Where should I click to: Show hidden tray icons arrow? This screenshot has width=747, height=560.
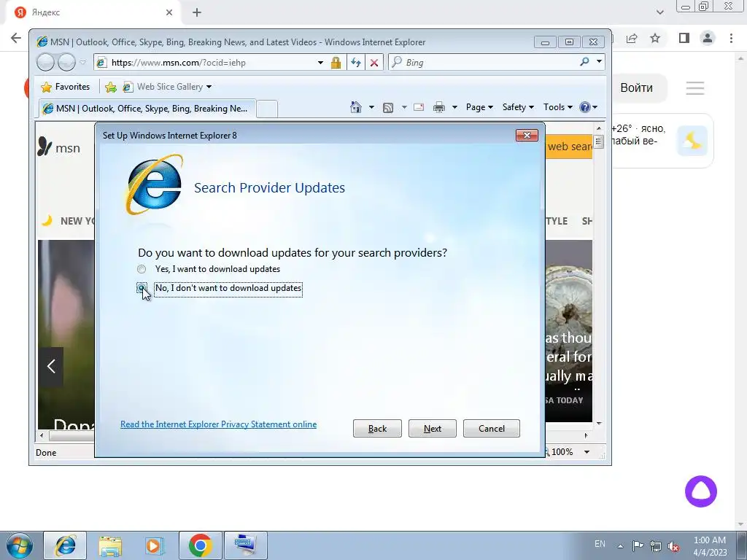620,546
